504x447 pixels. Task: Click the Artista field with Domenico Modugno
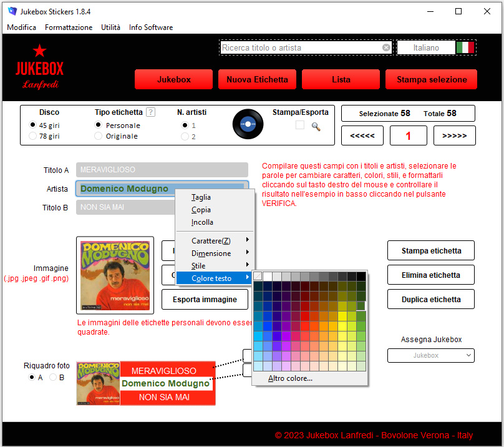coord(162,189)
